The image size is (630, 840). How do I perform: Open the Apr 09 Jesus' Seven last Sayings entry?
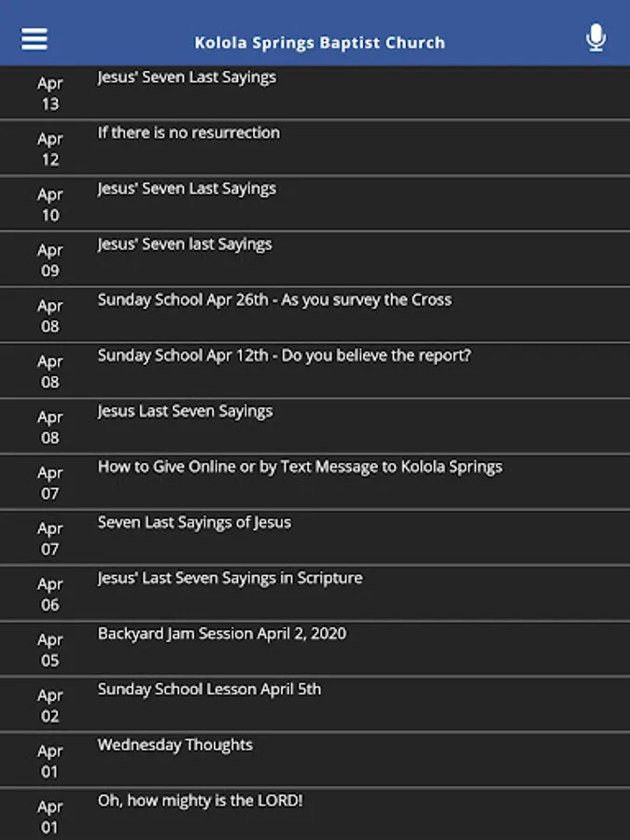pos(185,245)
